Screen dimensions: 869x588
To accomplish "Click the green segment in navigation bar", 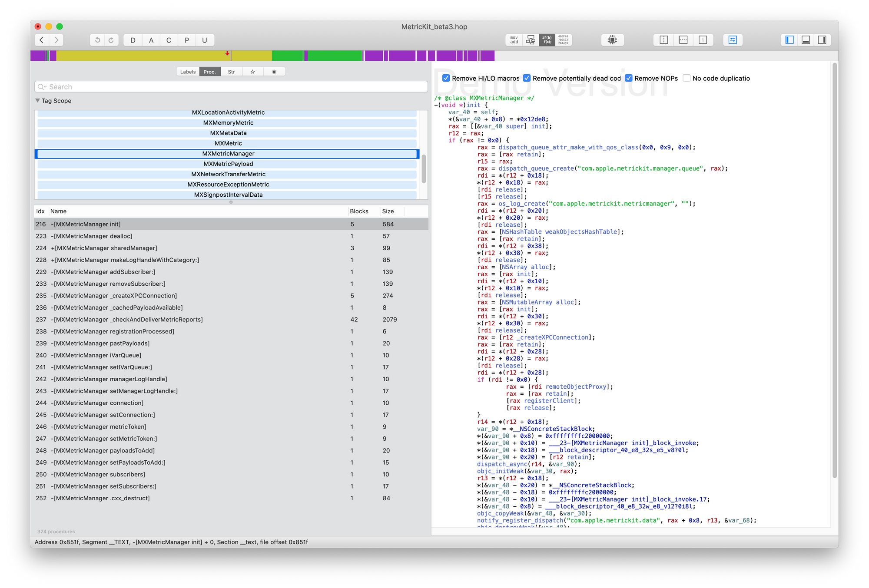I will (x=335, y=56).
